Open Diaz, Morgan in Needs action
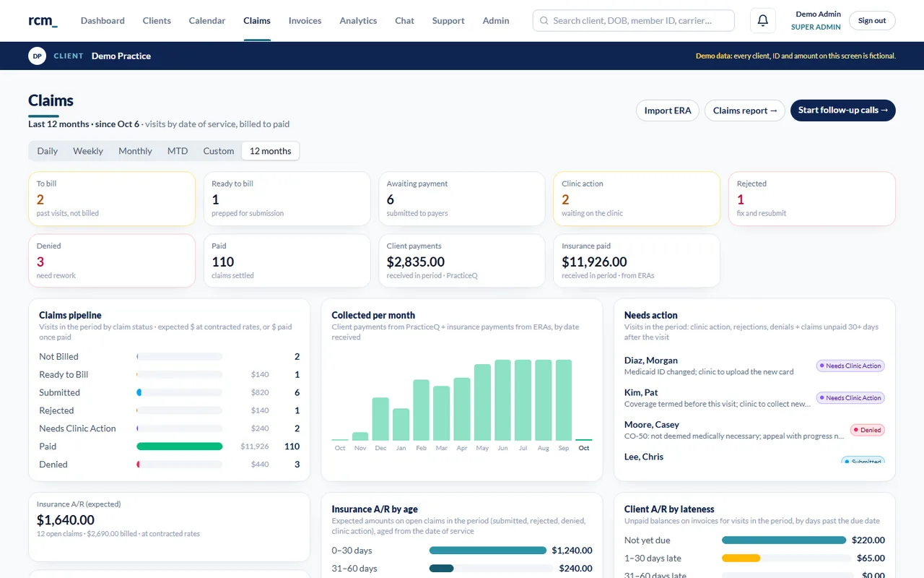Image resolution: width=924 pixels, height=578 pixels. point(754,366)
